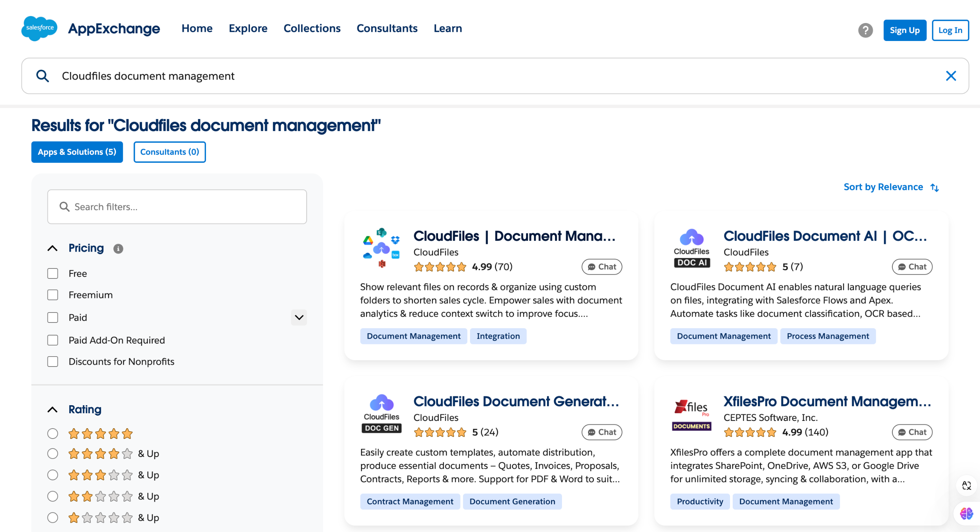This screenshot has width=980, height=532.
Task: Collapse the Rating filter section
Action: click(52, 409)
